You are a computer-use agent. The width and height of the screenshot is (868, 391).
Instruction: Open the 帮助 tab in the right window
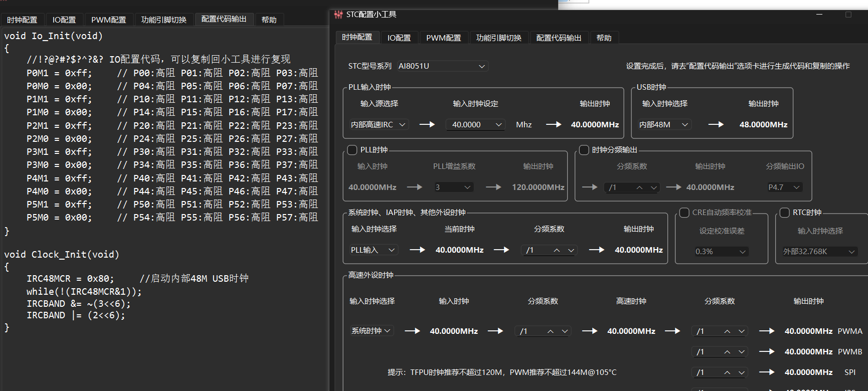604,38
